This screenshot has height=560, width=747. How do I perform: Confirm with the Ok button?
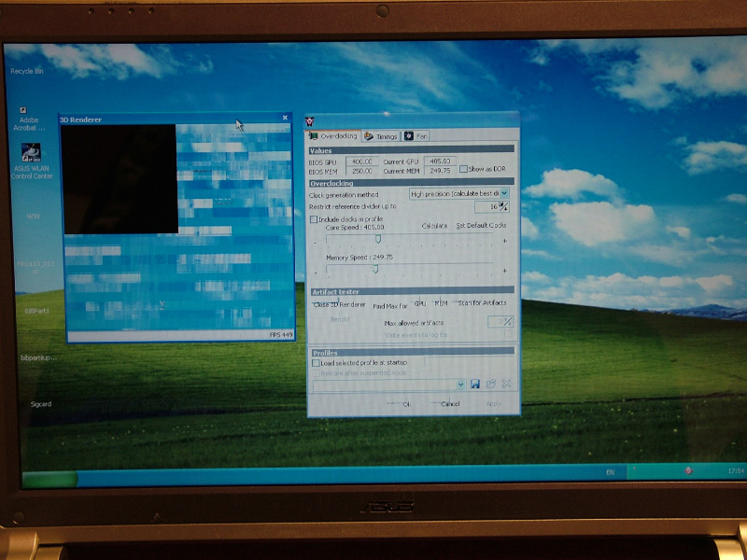tap(406, 404)
